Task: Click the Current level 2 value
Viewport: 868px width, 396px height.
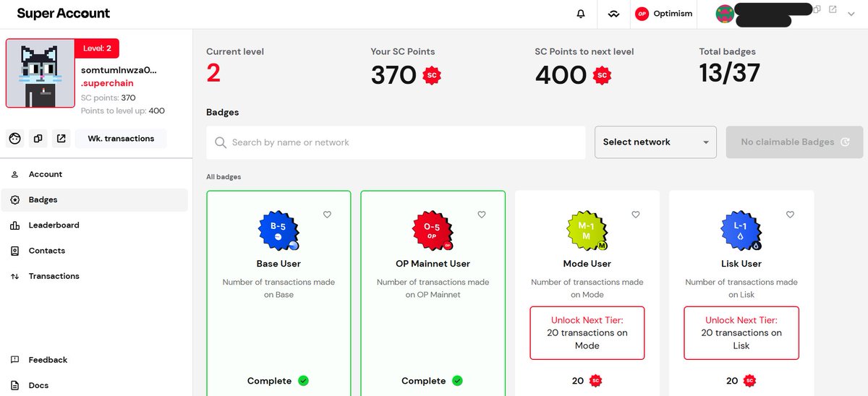Action: pyautogui.click(x=213, y=73)
